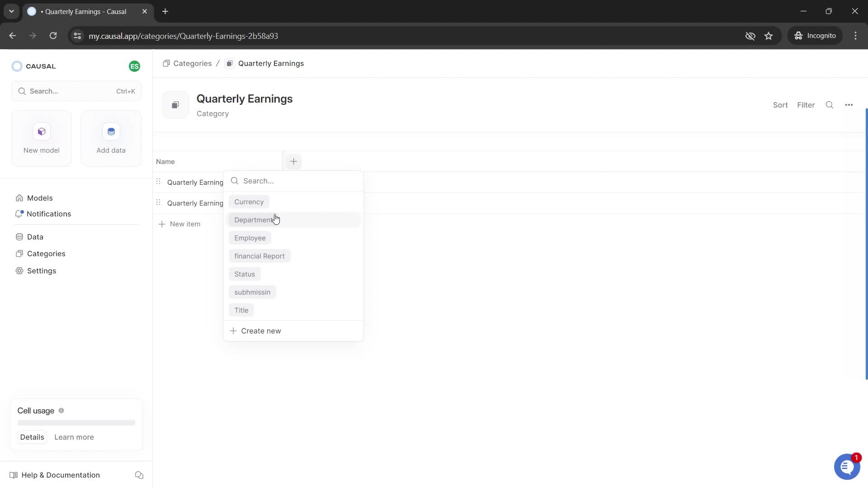868x488 pixels.
Task: Open a new browser tab
Action: coord(165,11)
